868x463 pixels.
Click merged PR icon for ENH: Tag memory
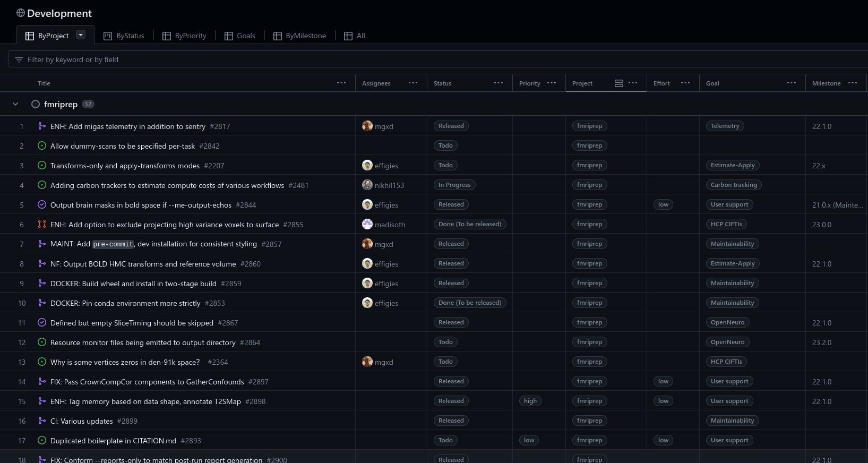point(42,401)
